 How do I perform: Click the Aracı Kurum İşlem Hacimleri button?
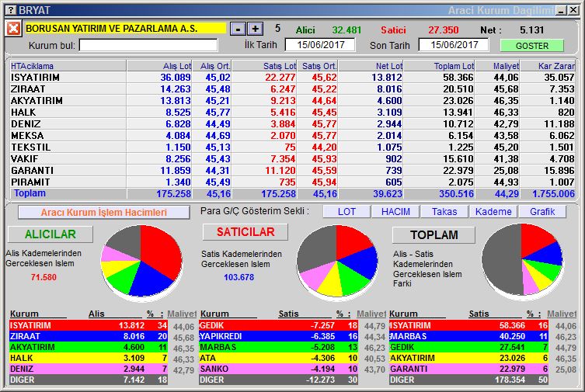tap(104, 213)
